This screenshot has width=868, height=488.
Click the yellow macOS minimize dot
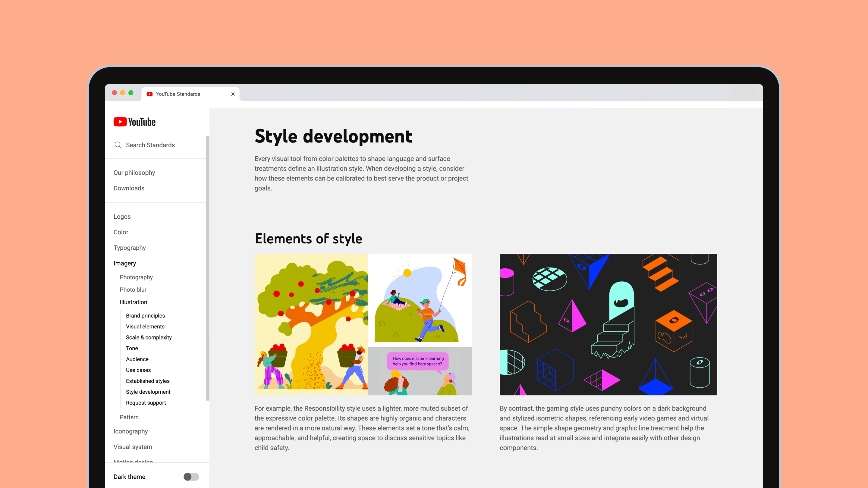pos(123,93)
